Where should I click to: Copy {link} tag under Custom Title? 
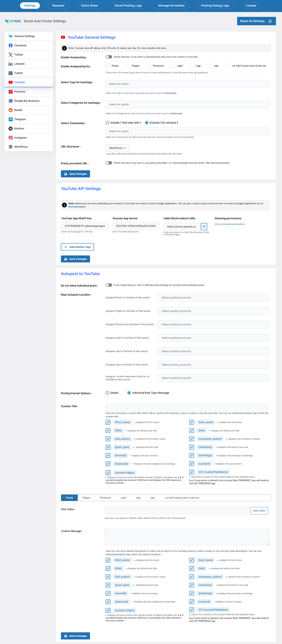(192, 430)
